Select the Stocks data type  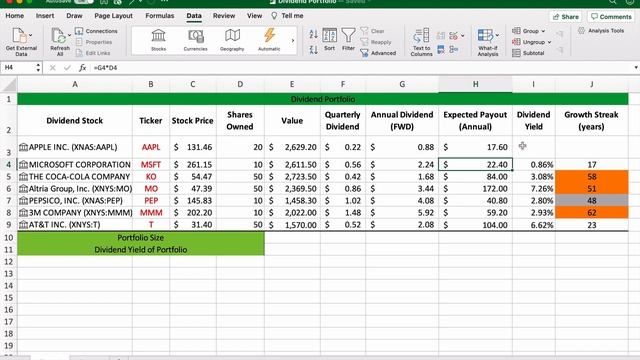158,40
